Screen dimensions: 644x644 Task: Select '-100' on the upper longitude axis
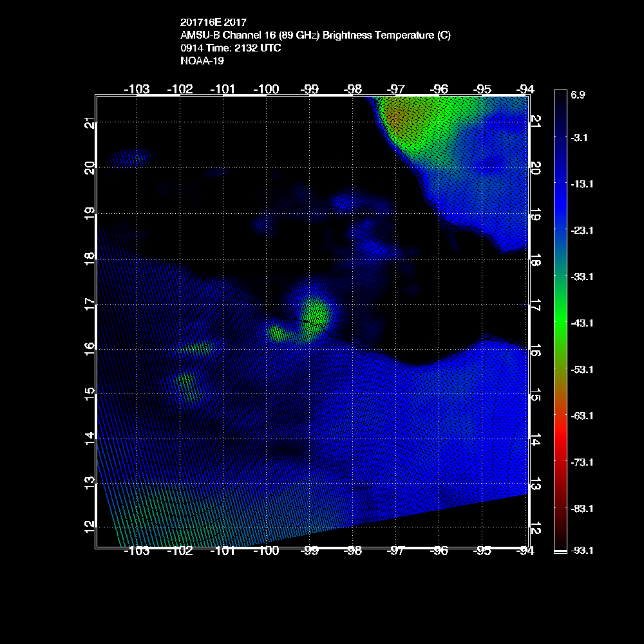pos(266,89)
